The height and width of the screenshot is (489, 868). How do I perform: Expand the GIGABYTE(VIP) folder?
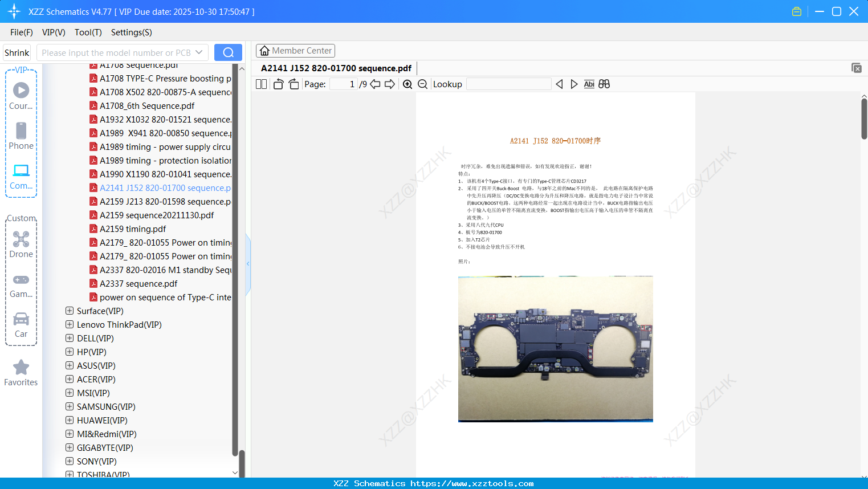(x=70, y=447)
